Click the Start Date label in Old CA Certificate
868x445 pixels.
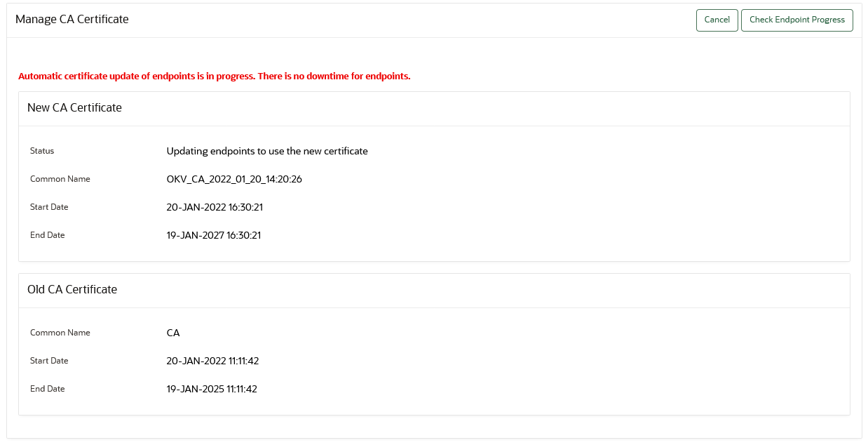[x=48, y=361]
